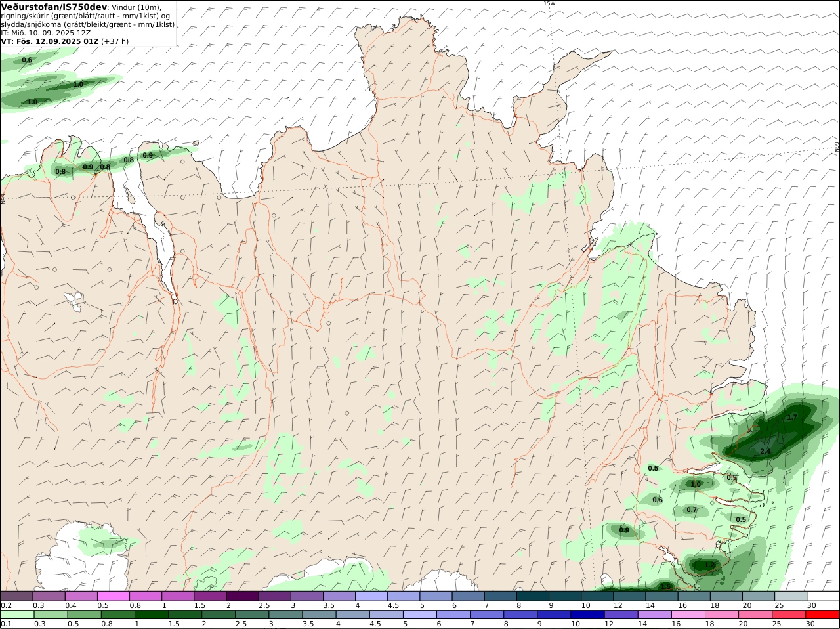Click the 2.4 precipitation value on the map
This screenshot has height=629, width=840.
765,452
